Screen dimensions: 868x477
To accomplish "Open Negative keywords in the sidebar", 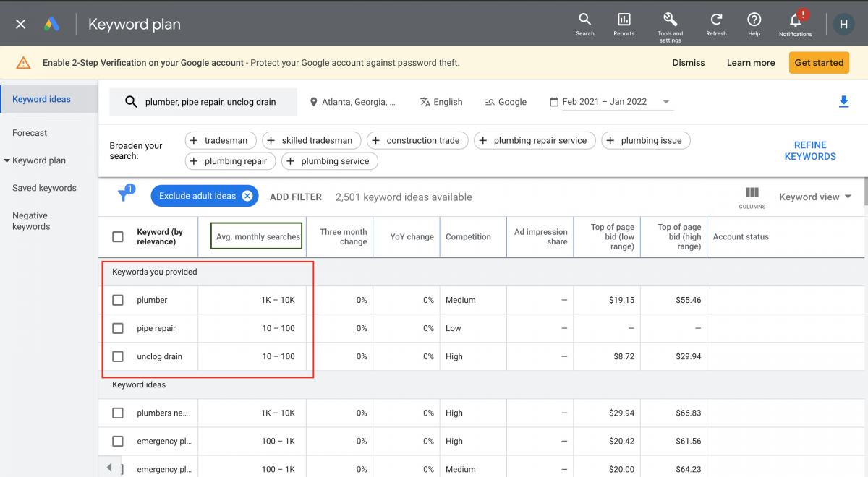I will (31, 221).
